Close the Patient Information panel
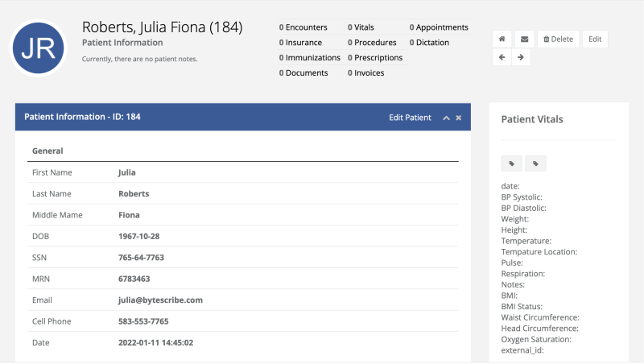This screenshot has width=644, height=364. (x=459, y=118)
